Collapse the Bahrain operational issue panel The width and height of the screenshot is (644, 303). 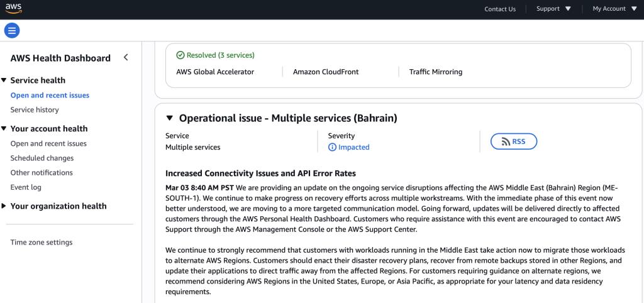point(170,118)
